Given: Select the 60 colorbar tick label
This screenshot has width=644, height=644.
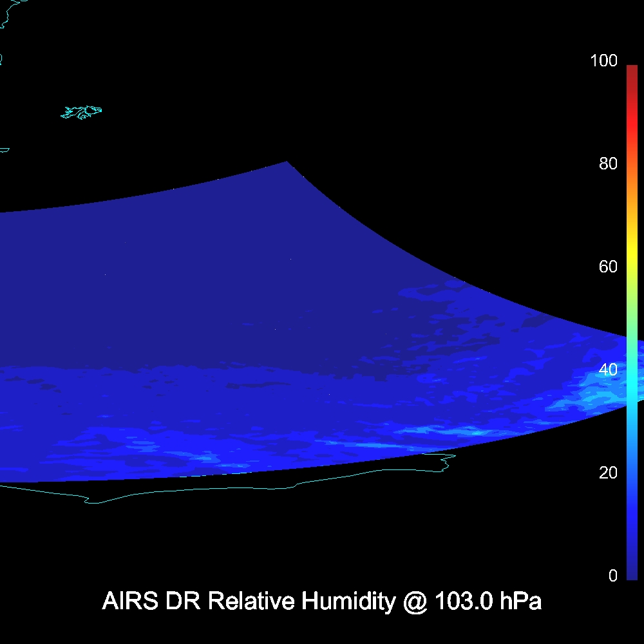Looking at the screenshot, I should coord(607,267).
